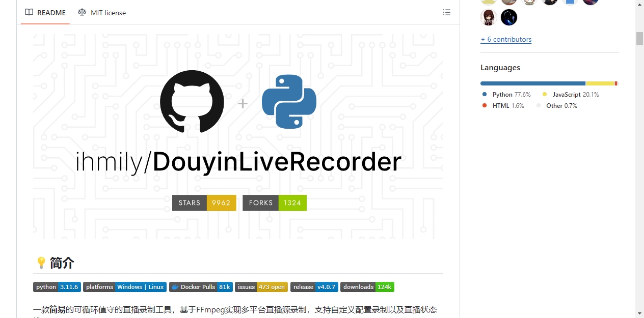Click the 简介 section heading

tap(62, 263)
